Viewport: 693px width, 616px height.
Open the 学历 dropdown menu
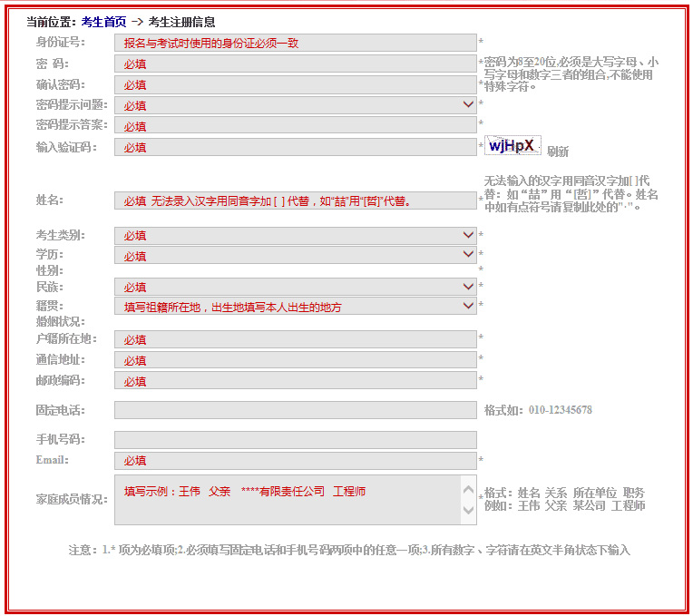click(295, 256)
